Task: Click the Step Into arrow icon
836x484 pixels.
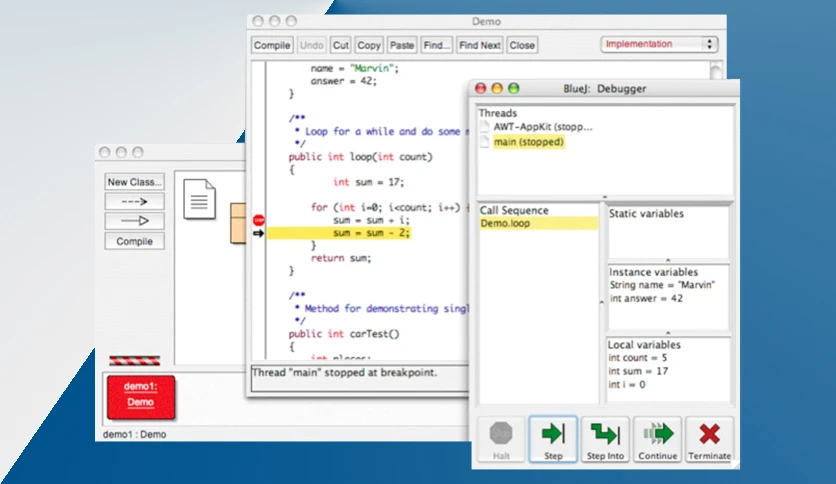Action: pyautogui.click(x=605, y=434)
